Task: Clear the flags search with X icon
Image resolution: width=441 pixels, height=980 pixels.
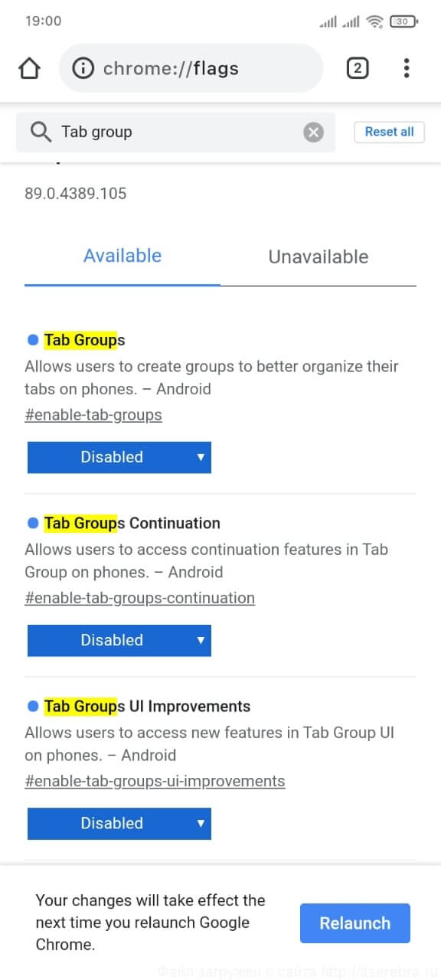Action: (313, 132)
